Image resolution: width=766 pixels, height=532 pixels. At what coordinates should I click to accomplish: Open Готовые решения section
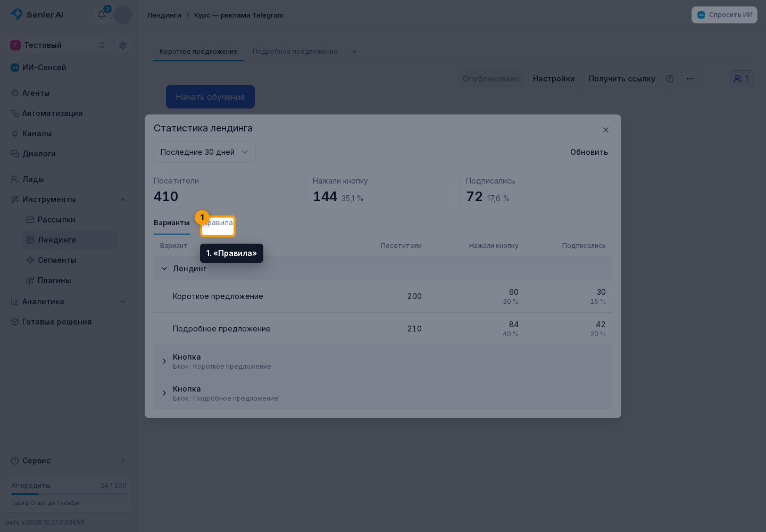[x=69, y=322]
